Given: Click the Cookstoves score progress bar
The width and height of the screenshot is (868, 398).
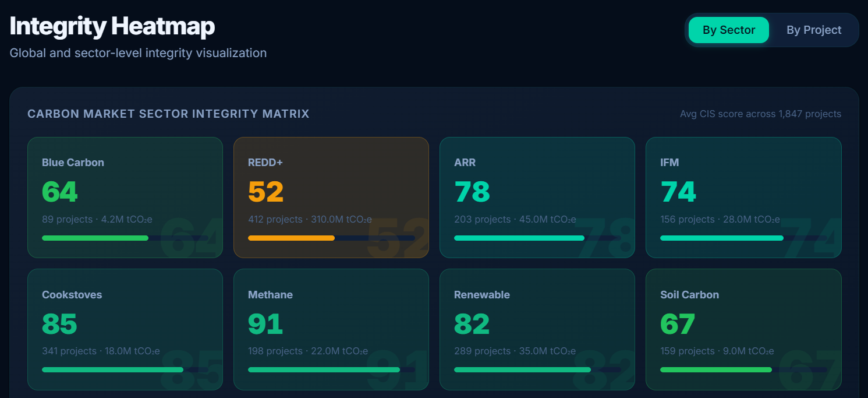Looking at the screenshot, I should click(125, 369).
